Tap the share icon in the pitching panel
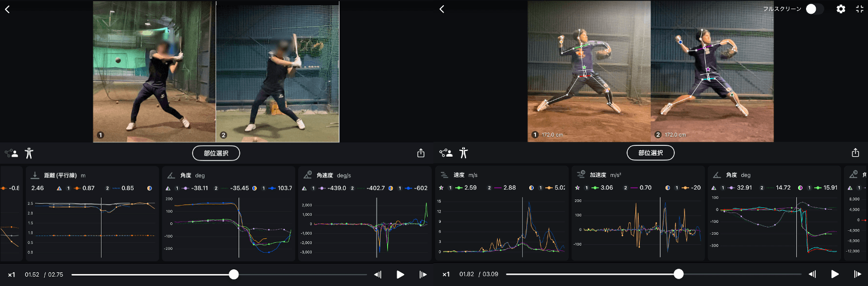Image resolution: width=868 pixels, height=286 pixels. click(x=855, y=153)
